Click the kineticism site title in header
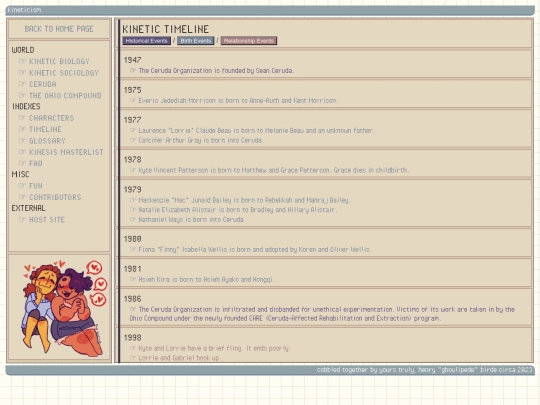540x405 pixels. coord(25,10)
